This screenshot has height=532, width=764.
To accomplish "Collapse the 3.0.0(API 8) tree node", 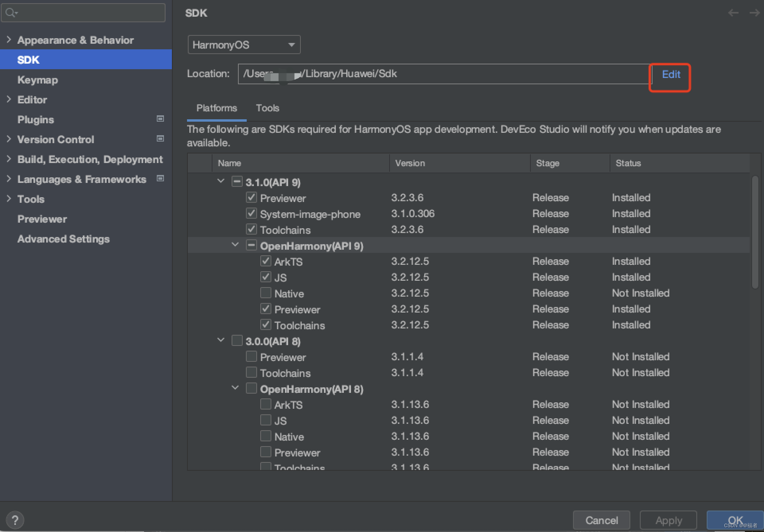I will tap(221, 340).
